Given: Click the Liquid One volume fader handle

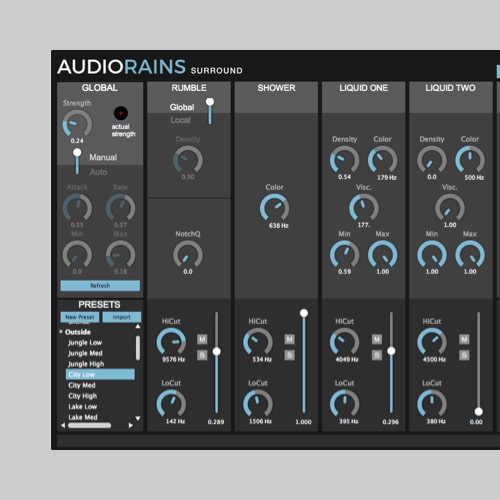Looking at the screenshot, I should tap(391, 351).
